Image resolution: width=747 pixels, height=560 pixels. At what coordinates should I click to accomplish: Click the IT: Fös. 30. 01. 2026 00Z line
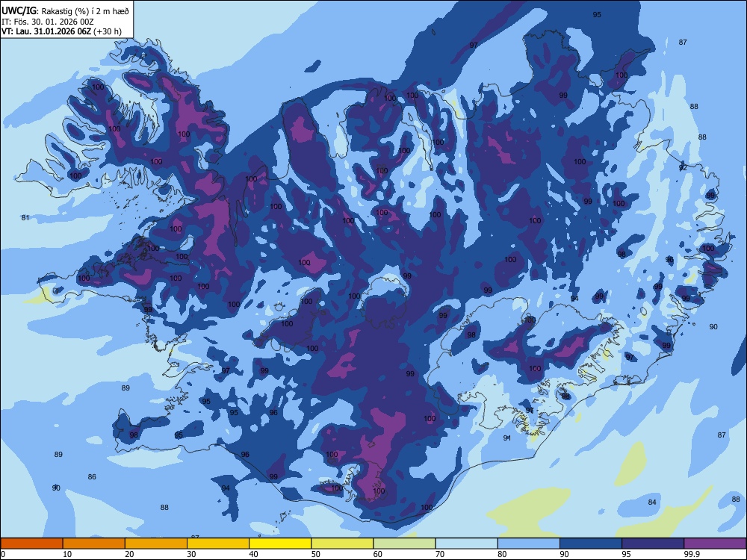[x=48, y=22]
